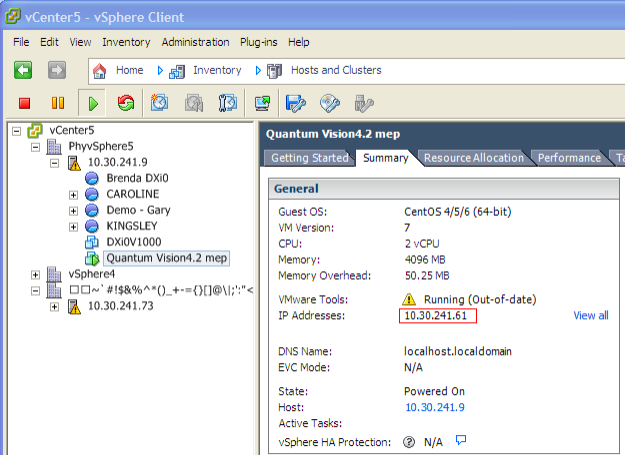Click Hosts and Clusters breadcrumb text
The height and width of the screenshot is (455, 625).
click(336, 70)
